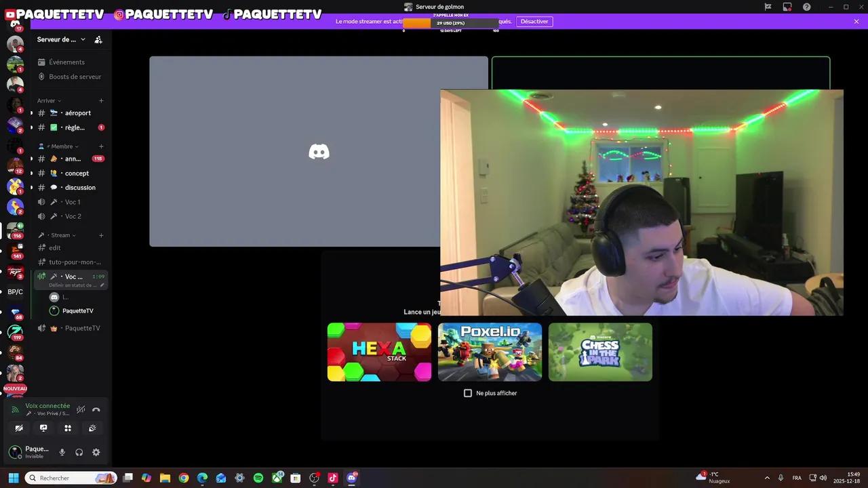Launch Chess in the Park activity
Viewport: 868px width, 488px height.
coord(600,352)
